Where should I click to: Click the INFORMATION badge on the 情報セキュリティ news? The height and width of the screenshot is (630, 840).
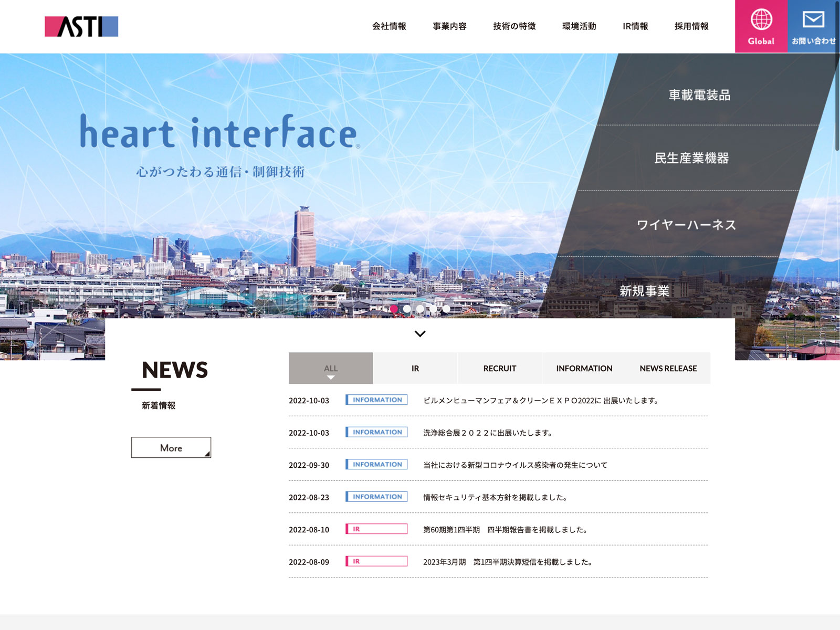pos(376,497)
